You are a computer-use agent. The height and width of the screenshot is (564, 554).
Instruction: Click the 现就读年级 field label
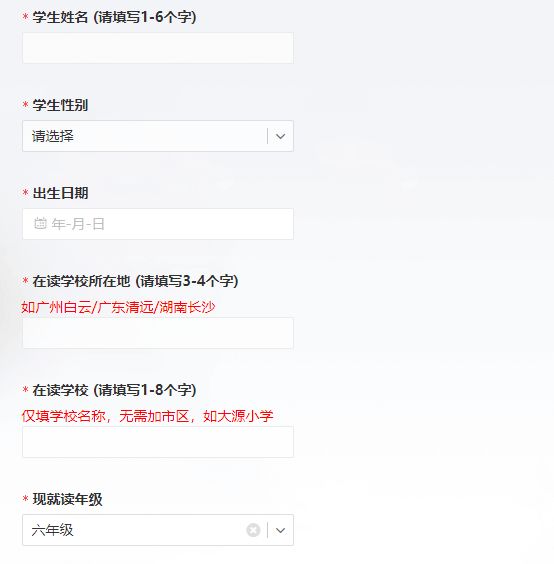pyautogui.click(x=67, y=499)
